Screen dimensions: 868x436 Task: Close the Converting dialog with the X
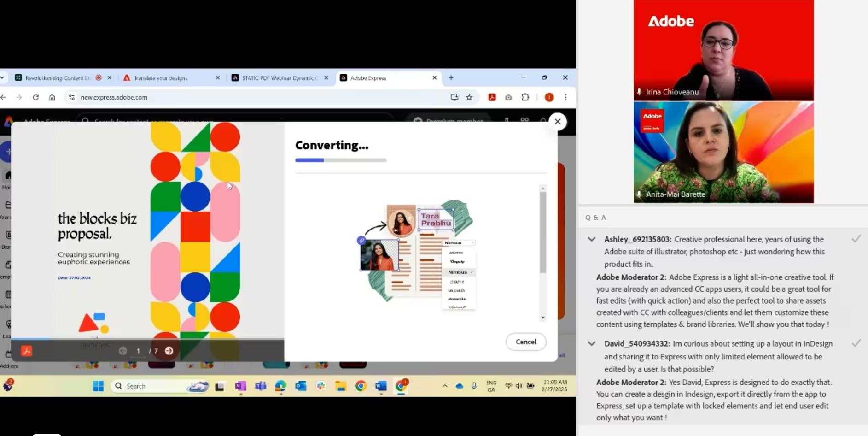558,122
